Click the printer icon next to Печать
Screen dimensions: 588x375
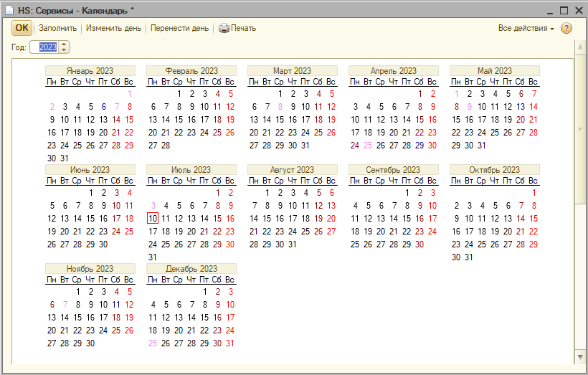[224, 28]
